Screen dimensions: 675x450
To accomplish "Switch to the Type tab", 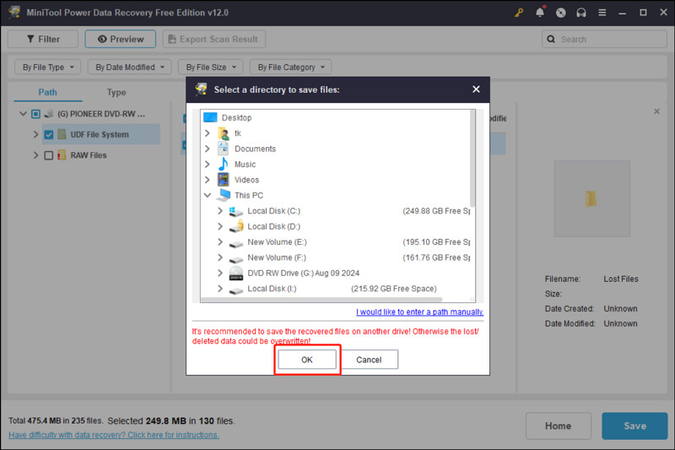I will [x=116, y=92].
